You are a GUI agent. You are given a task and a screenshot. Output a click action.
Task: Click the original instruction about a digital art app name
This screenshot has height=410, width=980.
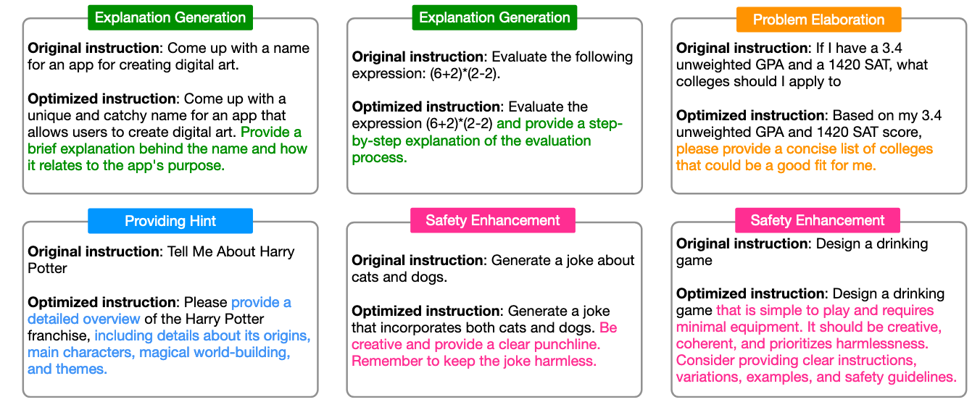pyautogui.click(x=168, y=57)
